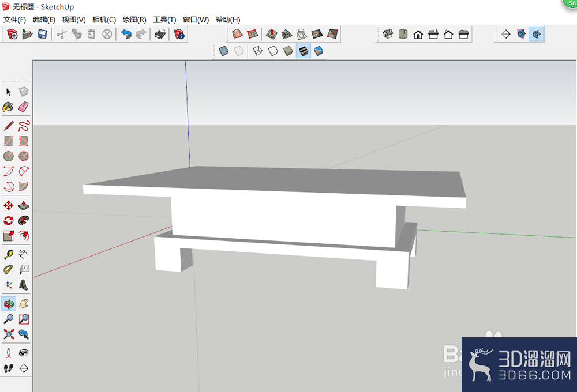Open the 视图(V) menu
The width and height of the screenshot is (577, 392).
tap(74, 20)
